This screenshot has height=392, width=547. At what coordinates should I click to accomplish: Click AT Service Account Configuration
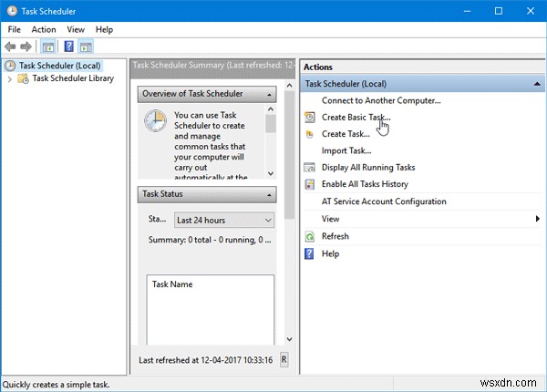point(384,201)
